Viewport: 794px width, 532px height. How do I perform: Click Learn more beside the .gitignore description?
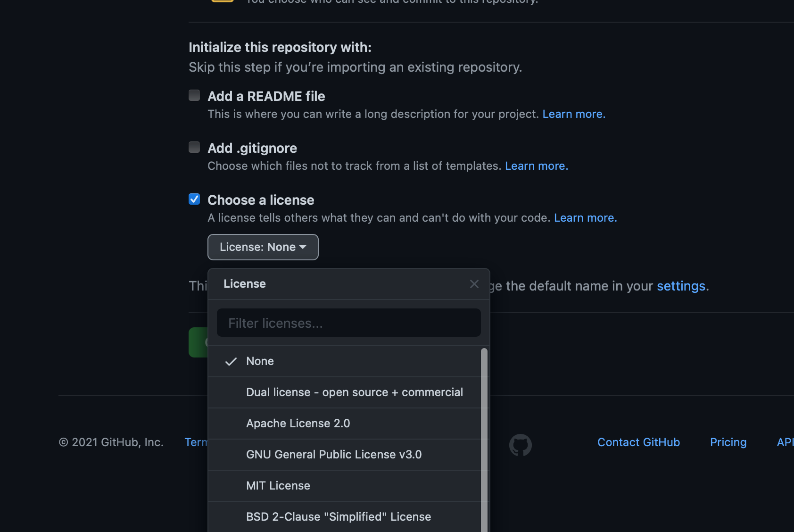[x=536, y=166]
